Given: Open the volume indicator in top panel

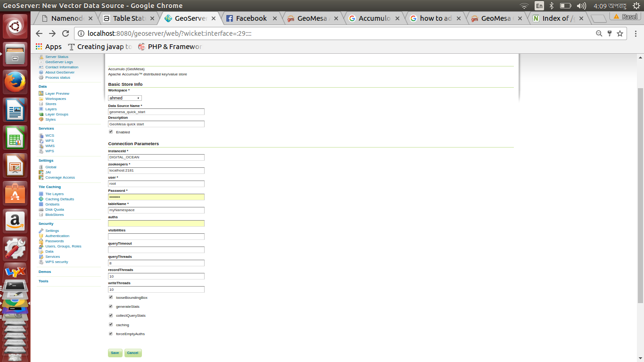Looking at the screenshot, I should [x=581, y=6].
